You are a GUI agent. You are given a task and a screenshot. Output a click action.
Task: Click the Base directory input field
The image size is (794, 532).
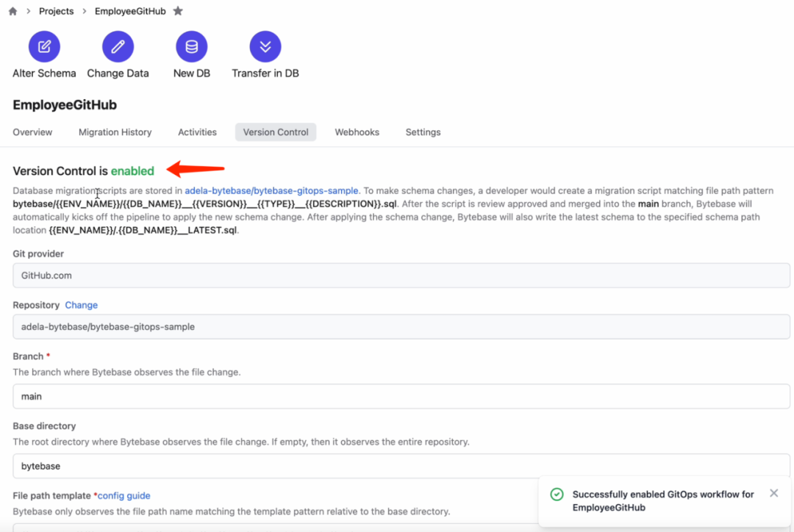pyautogui.click(x=401, y=466)
